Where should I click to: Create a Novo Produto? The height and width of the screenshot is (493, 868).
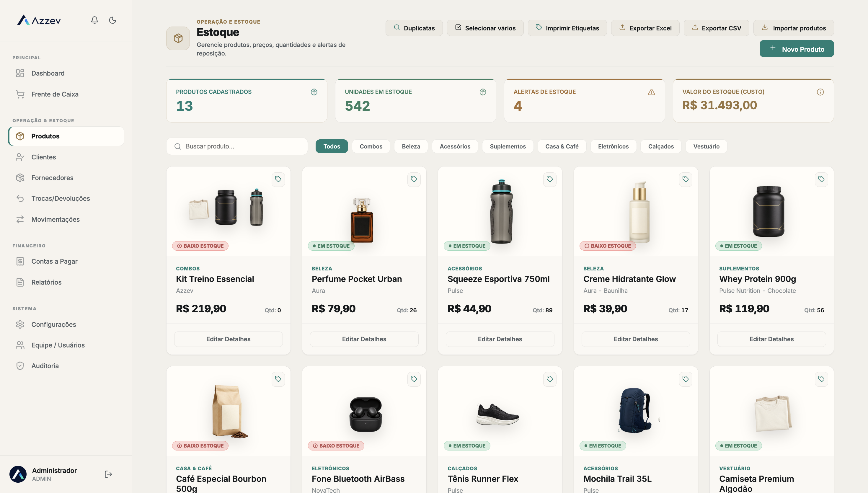click(797, 49)
